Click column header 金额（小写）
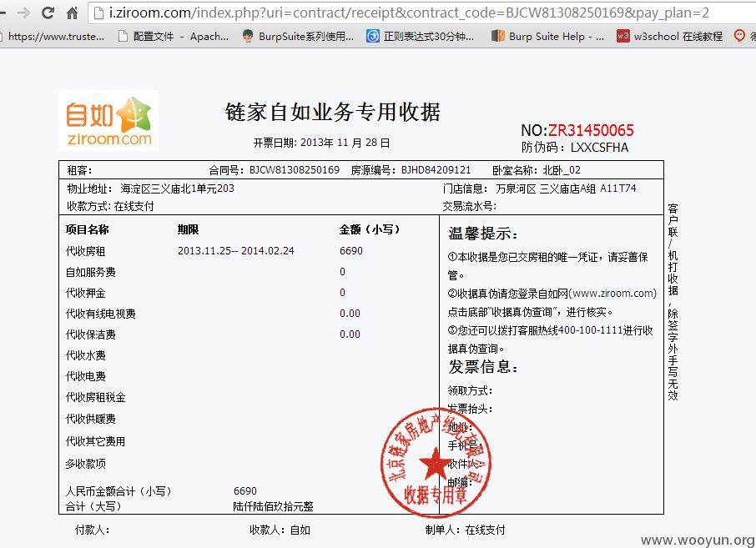 coord(370,229)
